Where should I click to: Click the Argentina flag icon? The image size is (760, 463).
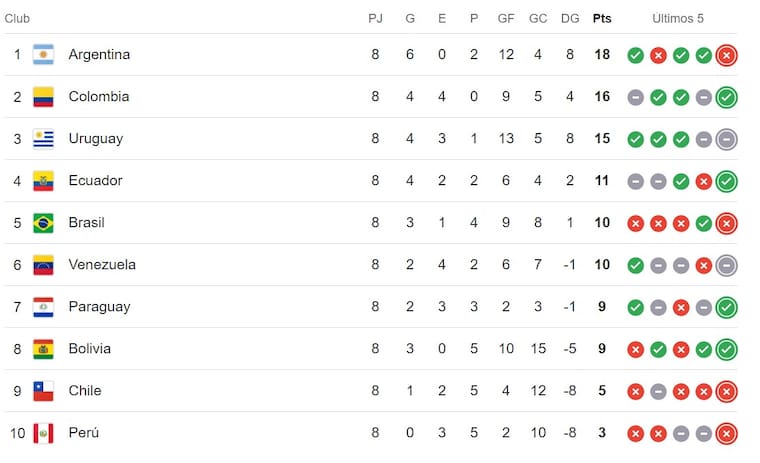click(43, 55)
